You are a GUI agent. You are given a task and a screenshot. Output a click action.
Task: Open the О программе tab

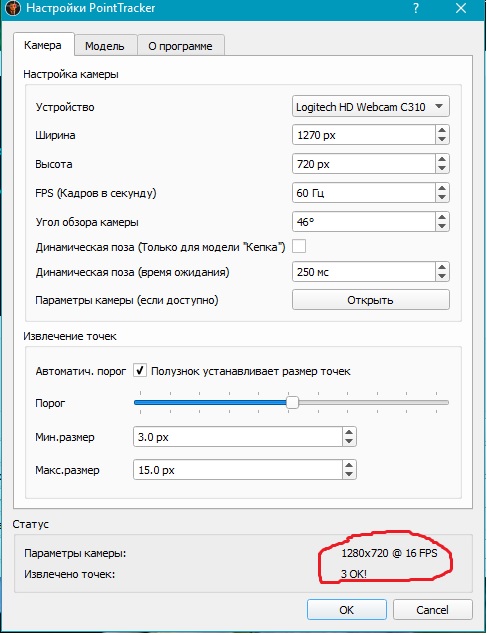pos(180,46)
